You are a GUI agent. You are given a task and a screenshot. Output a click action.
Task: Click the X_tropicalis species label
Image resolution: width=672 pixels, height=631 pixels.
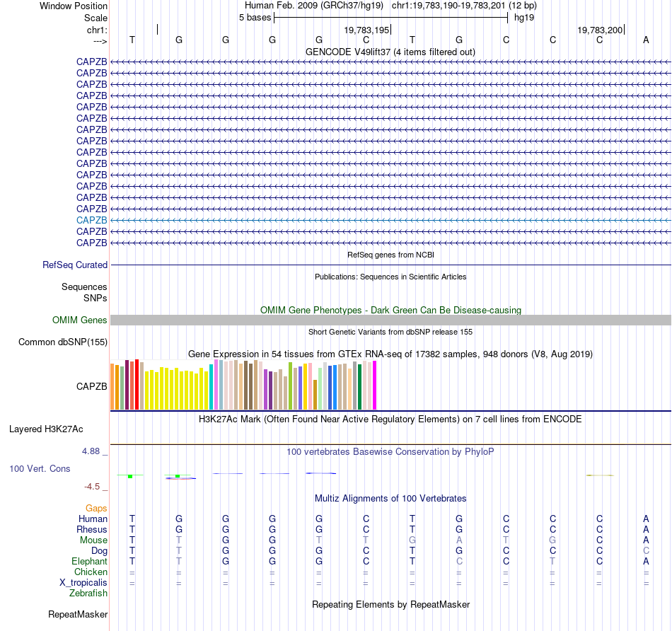point(83,583)
